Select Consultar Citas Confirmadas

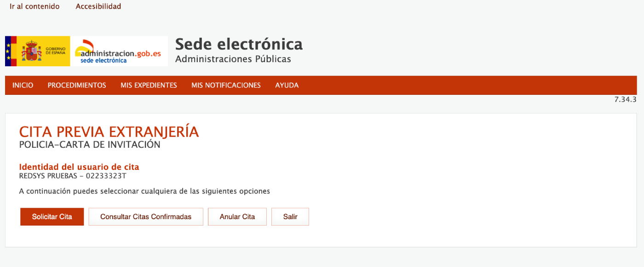point(145,216)
